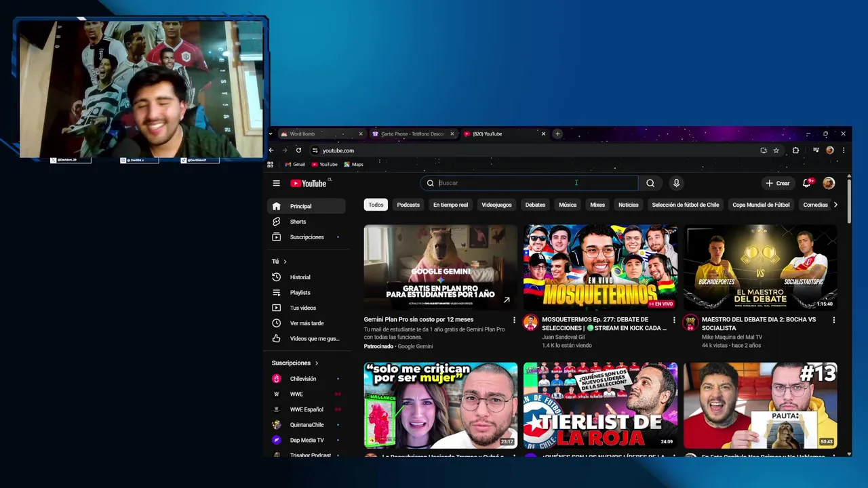Switch to the Word Bomb tab
Viewport: 868px width, 488px height.
pos(319,134)
